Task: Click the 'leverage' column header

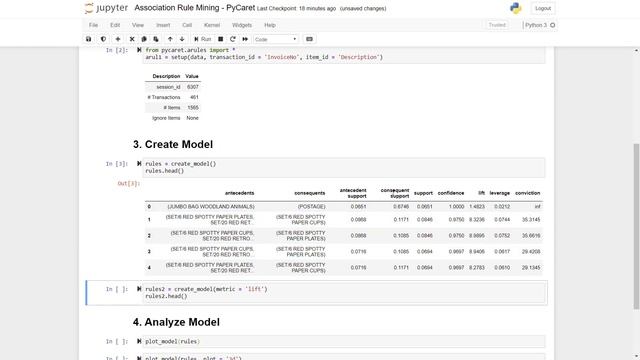Action: point(500,193)
